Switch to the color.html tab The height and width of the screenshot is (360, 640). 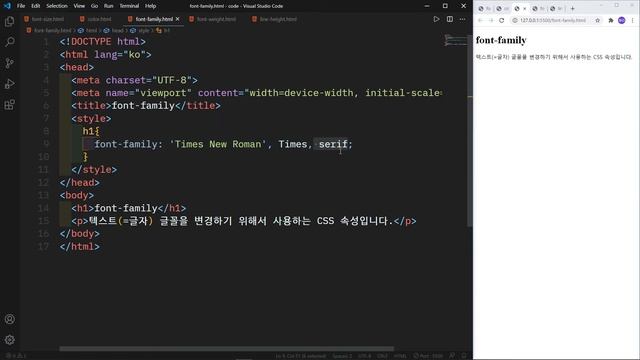(x=96, y=19)
